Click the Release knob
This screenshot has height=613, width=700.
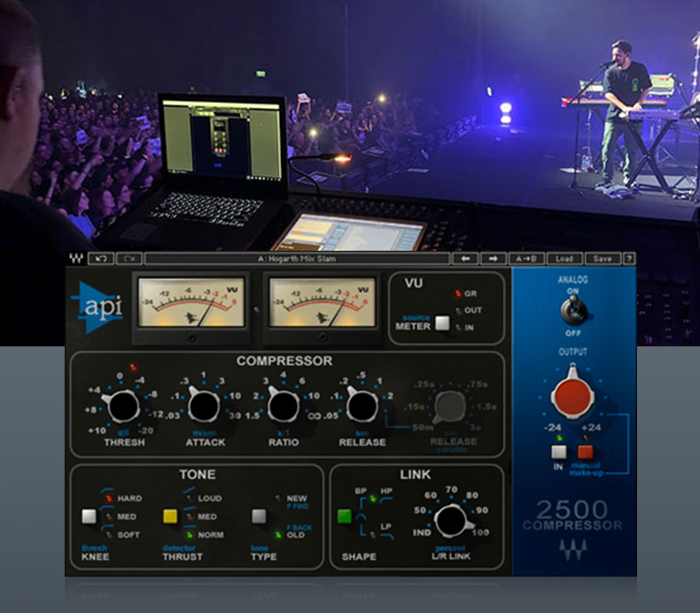click(362, 406)
